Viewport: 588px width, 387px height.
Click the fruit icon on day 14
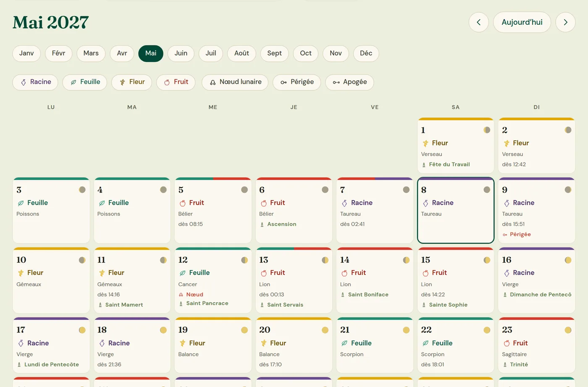click(x=344, y=273)
